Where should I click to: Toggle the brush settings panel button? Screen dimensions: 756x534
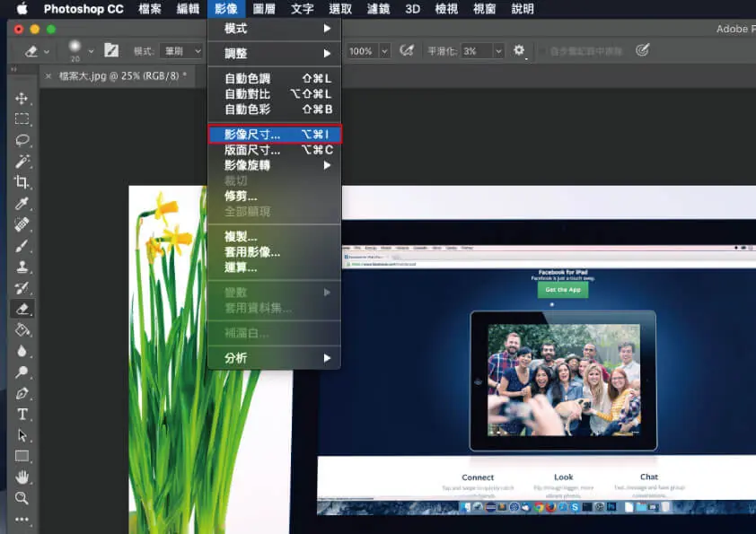[x=111, y=50]
